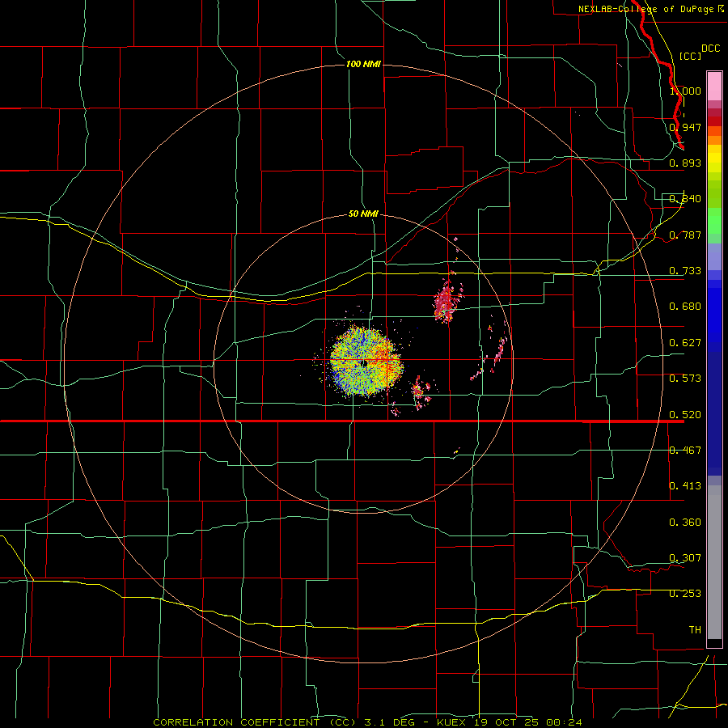Image resolution: width=728 pixels, height=728 pixels.
Task: Click the '19 OCT 25' date in the caption
Action: pos(507,722)
